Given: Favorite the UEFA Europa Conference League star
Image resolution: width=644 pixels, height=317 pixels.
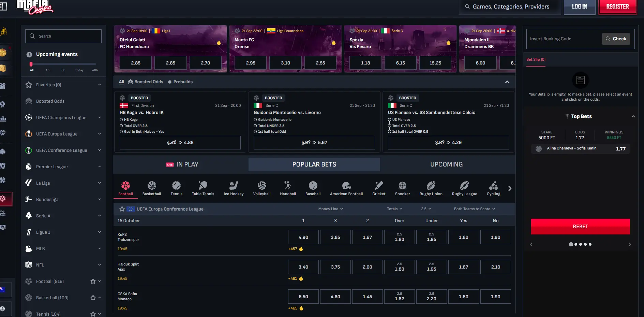Looking at the screenshot, I should (122, 209).
